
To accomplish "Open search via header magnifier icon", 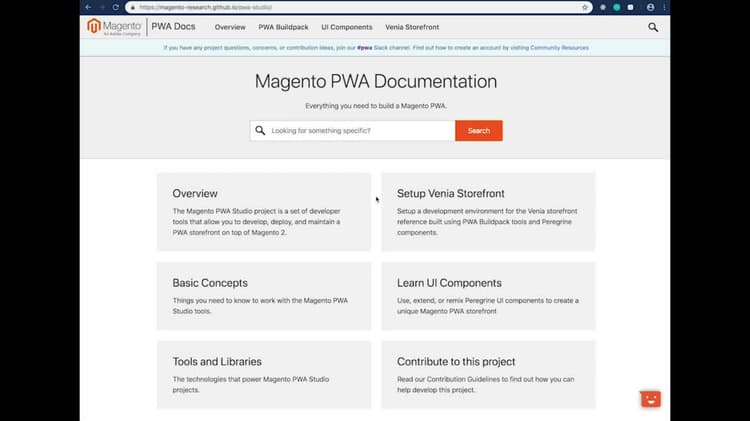I will (653, 27).
